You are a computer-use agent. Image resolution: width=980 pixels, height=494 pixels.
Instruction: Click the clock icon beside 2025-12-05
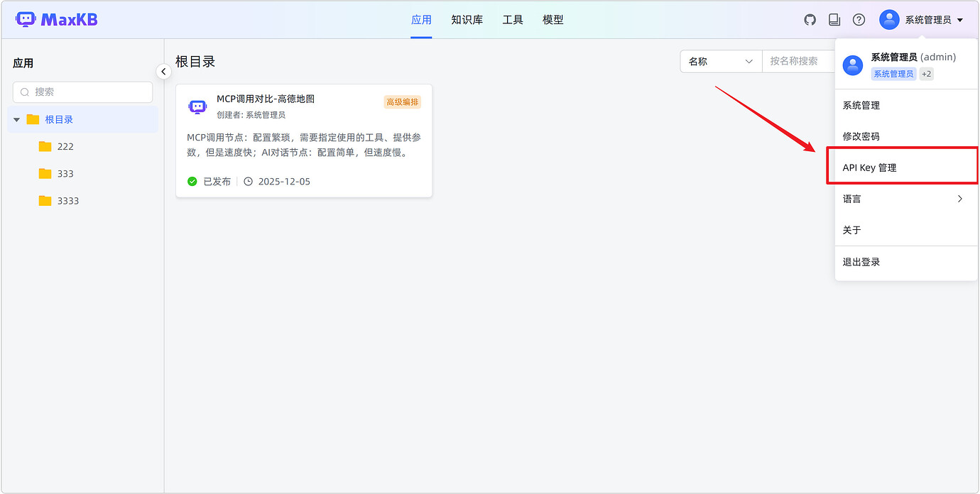[x=249, y=181]
